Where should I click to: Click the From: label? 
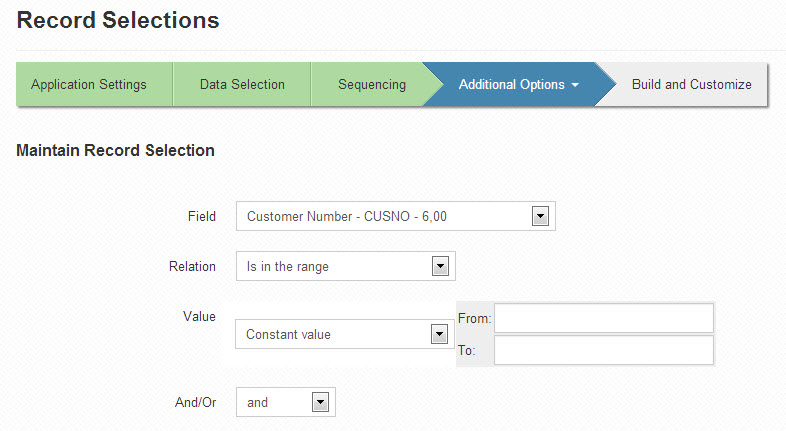(x=474, y=318)
